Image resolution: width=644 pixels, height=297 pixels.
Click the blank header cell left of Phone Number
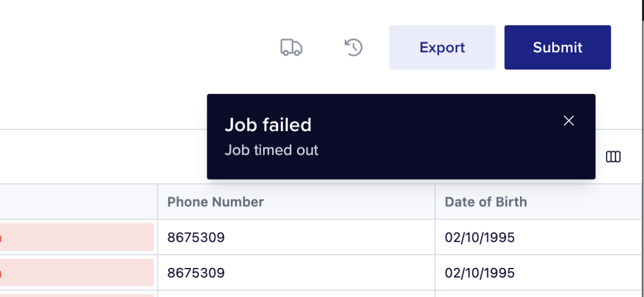coord(78,202)
